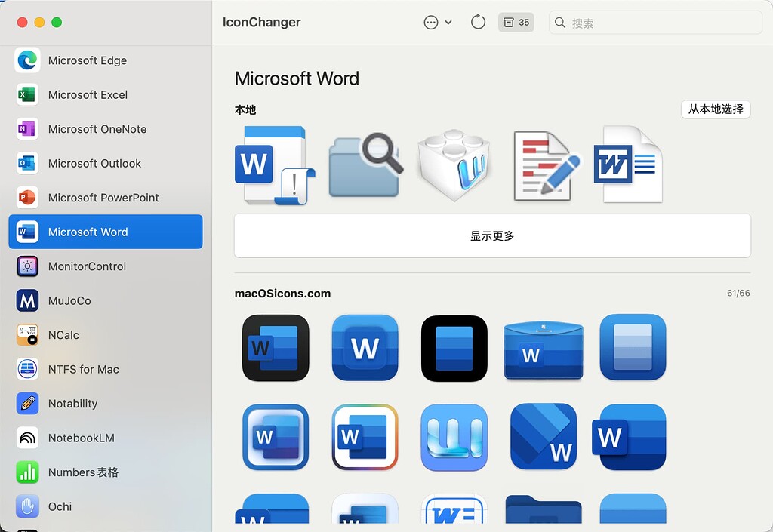Pick the local white Lego brick icon
The width and height of the screenshot is (773, 532).
pos(454,165)
